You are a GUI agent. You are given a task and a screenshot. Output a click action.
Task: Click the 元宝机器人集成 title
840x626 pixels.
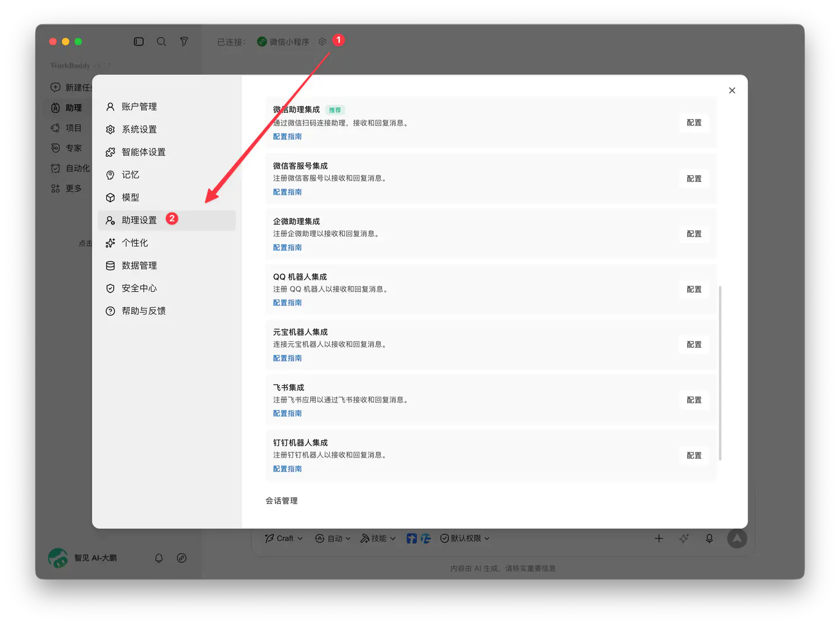coord(300,332)
